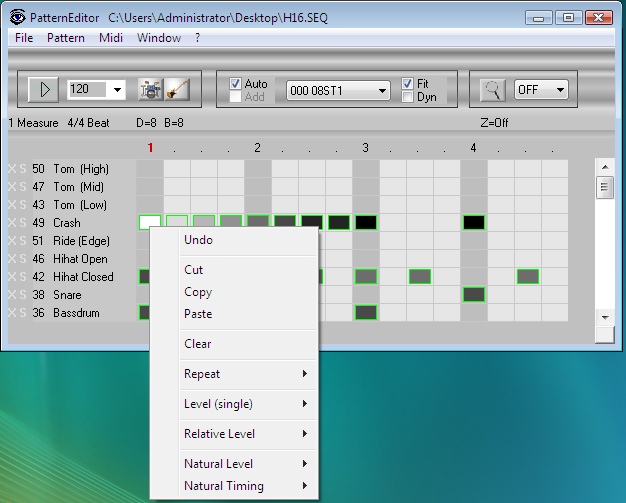Expand the Relative Level submenu
The height and width of the screenshot is (503, 626).
tap(248, 434)
